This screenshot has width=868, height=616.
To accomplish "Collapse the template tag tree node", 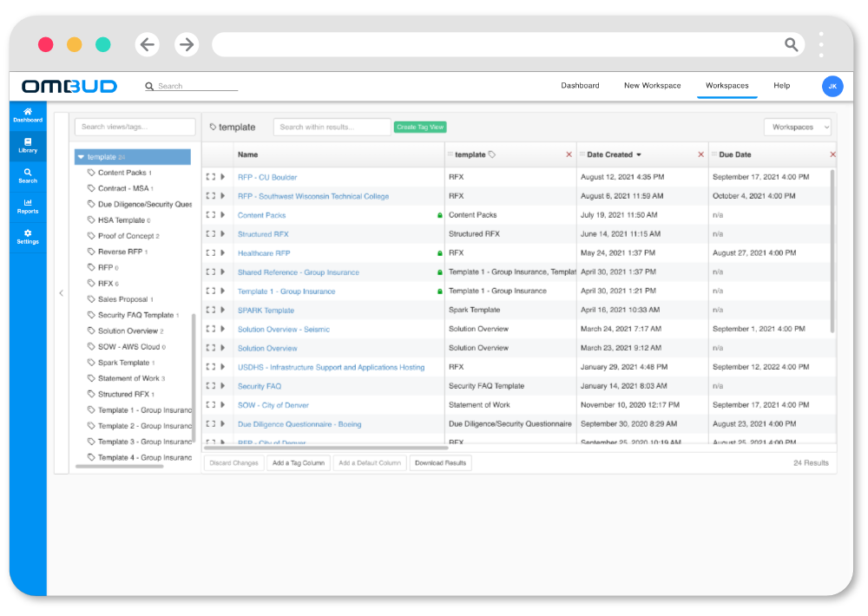I will [x=81, y=157].
